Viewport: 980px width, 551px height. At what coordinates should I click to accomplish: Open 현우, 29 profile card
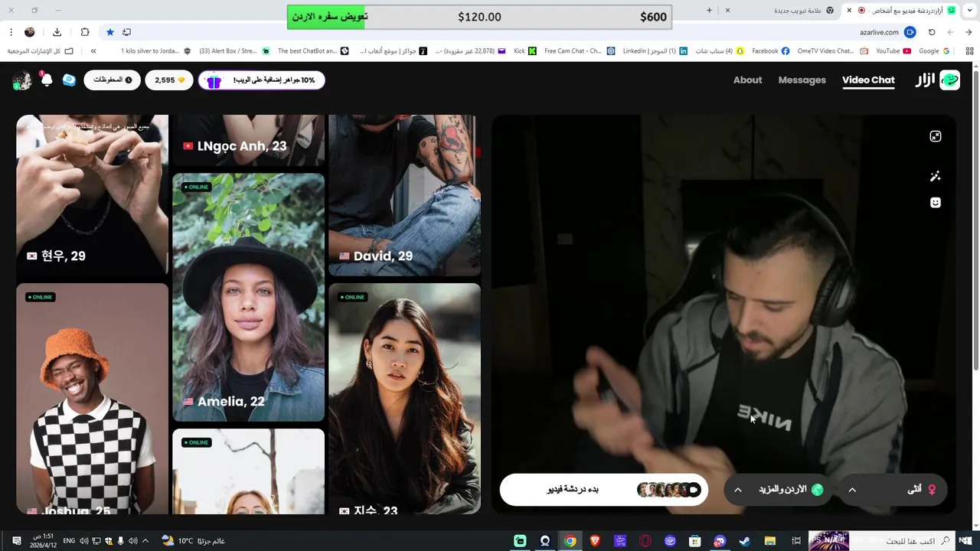[92, 195]
